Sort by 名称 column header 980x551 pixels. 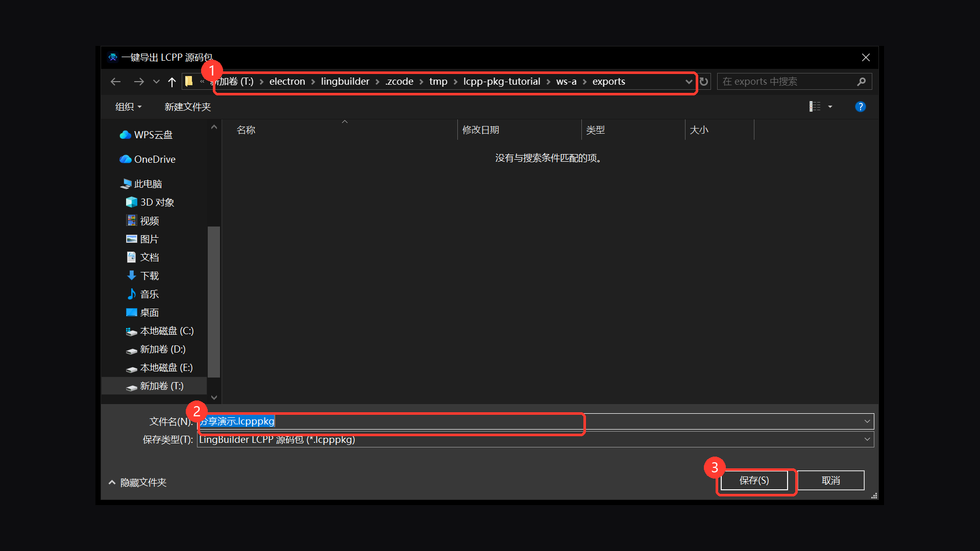340,130
